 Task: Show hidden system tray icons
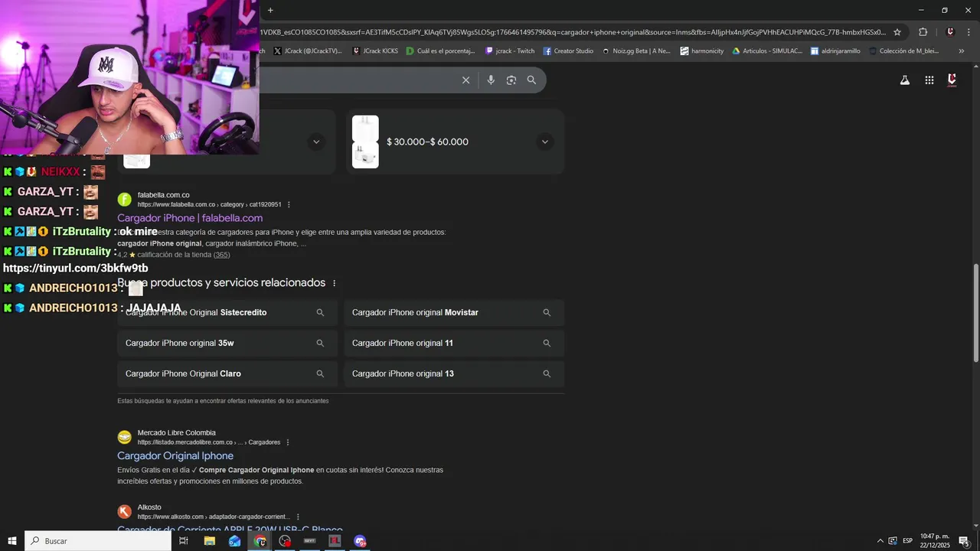tap(880, 541)
